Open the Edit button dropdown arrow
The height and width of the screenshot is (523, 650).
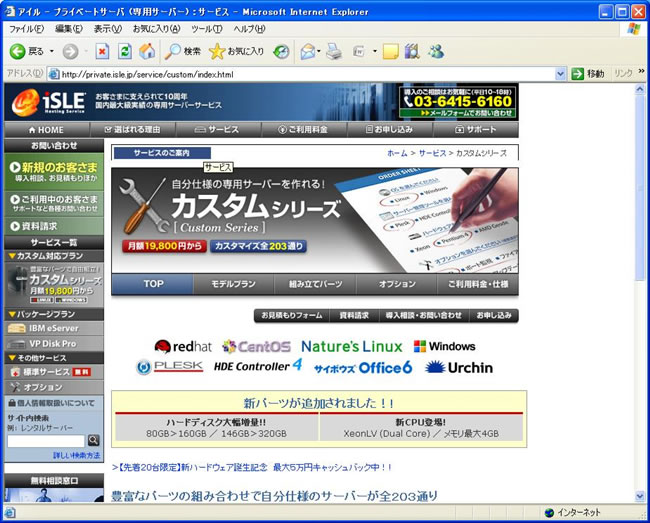point(374,52)
